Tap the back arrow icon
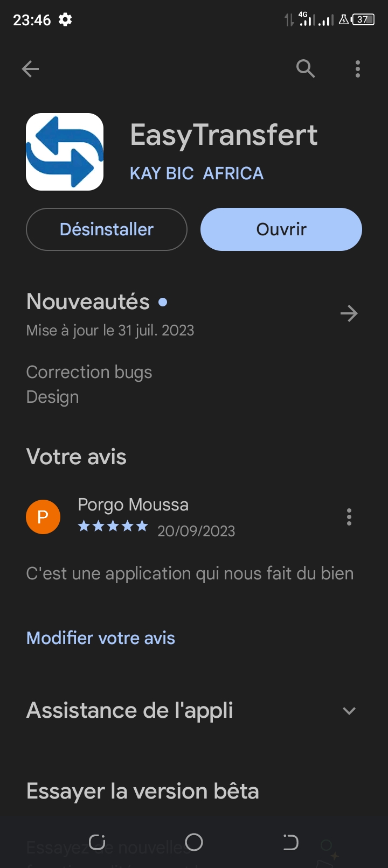Viewport: 388px width, 868px height. (30, 69)
